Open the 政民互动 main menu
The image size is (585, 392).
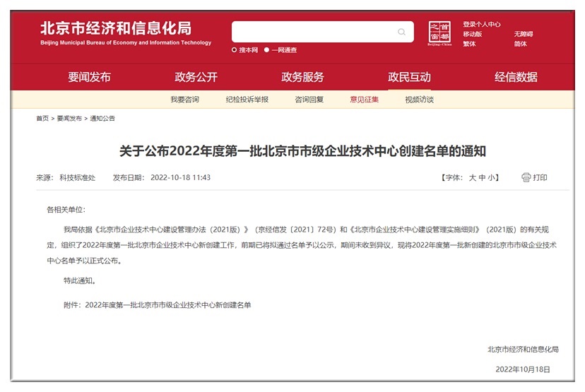click(x=409, y=77)
